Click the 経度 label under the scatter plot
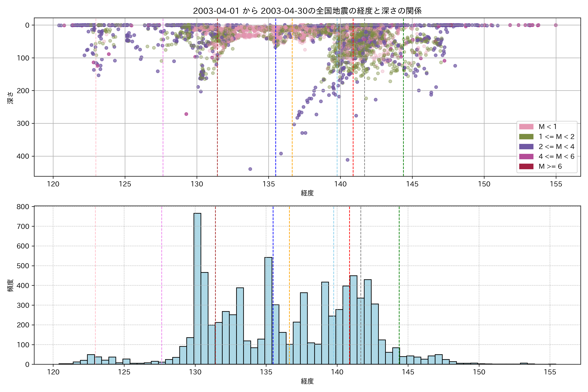 point(307,193)
